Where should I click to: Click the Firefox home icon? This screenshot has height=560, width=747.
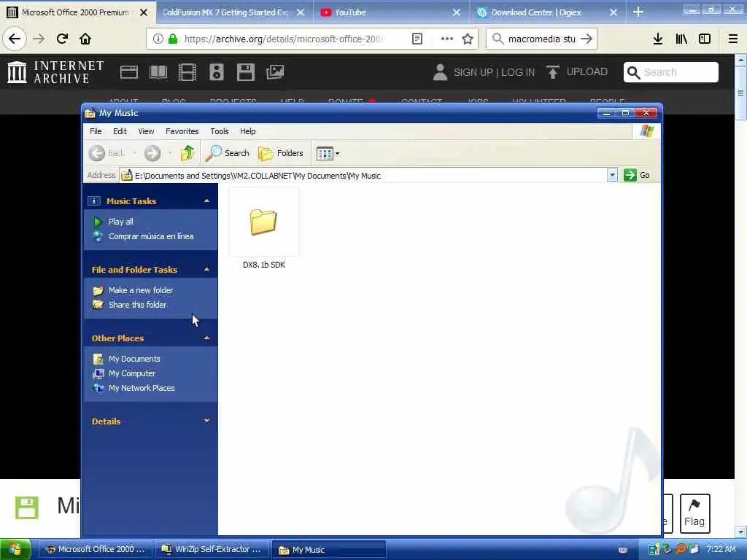coord(85,39)
